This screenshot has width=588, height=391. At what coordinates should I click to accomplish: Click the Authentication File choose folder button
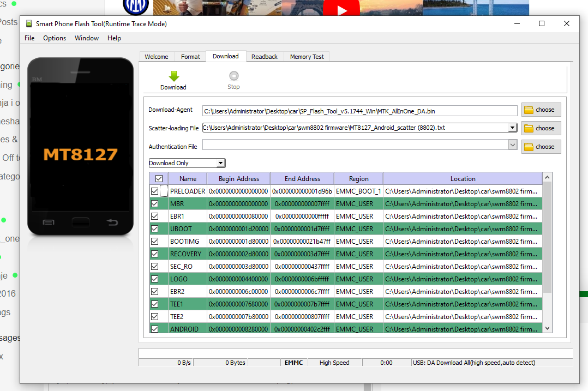click(541, 147)
